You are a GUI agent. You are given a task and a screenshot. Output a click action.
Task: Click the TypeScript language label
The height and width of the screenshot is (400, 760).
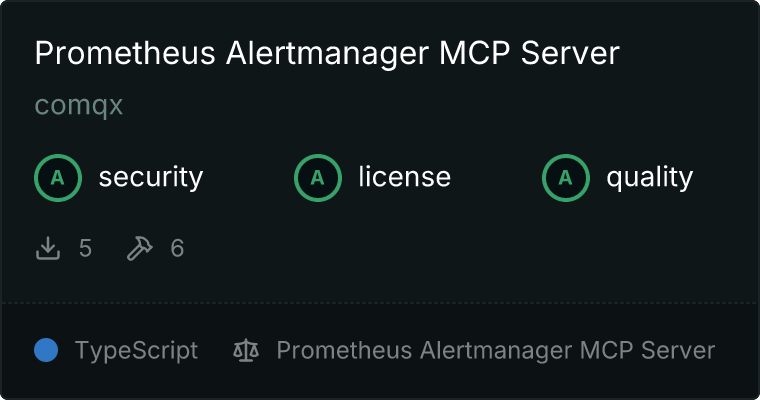137,351
